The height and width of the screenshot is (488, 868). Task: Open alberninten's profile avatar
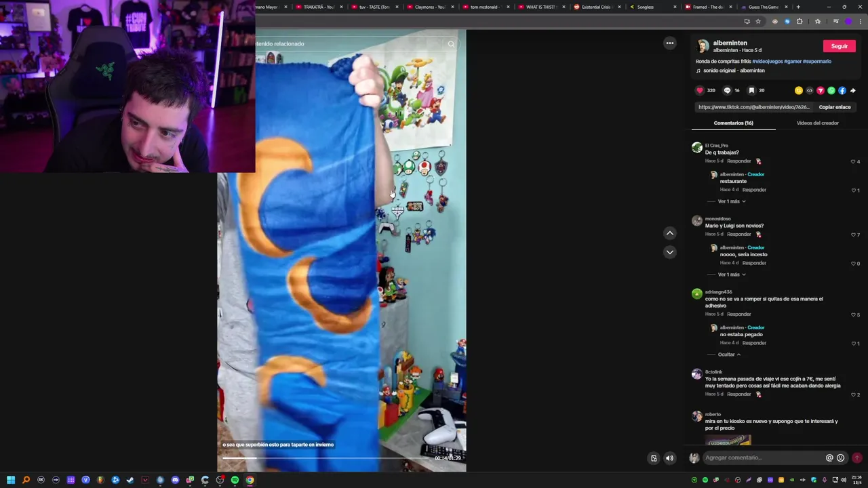pyautogui.click(x=703, y=46)
